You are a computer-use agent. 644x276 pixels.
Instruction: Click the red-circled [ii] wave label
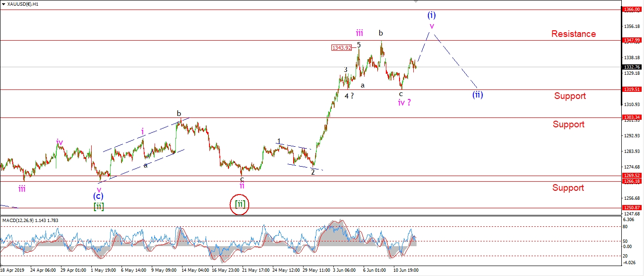(240, 205)
